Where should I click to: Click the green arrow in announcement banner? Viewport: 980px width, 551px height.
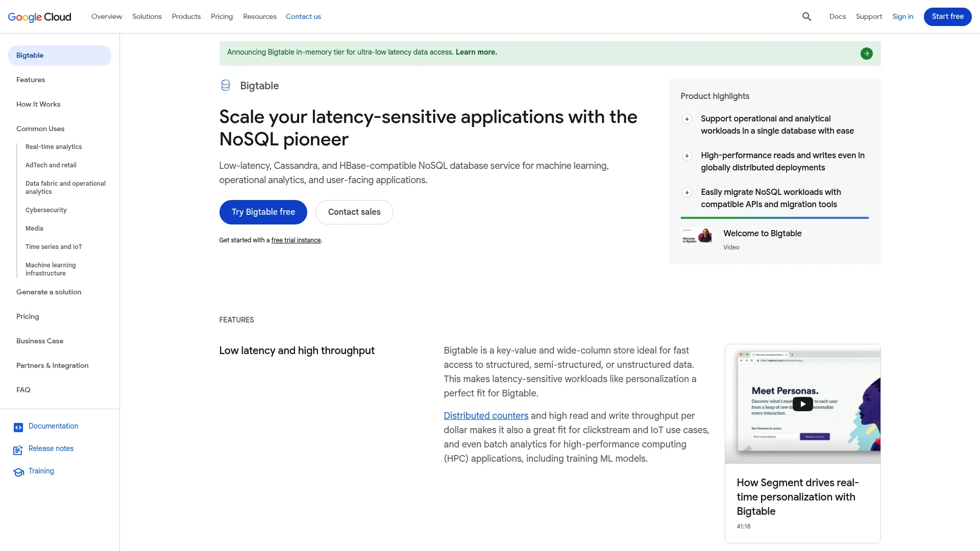coord(866,54)
